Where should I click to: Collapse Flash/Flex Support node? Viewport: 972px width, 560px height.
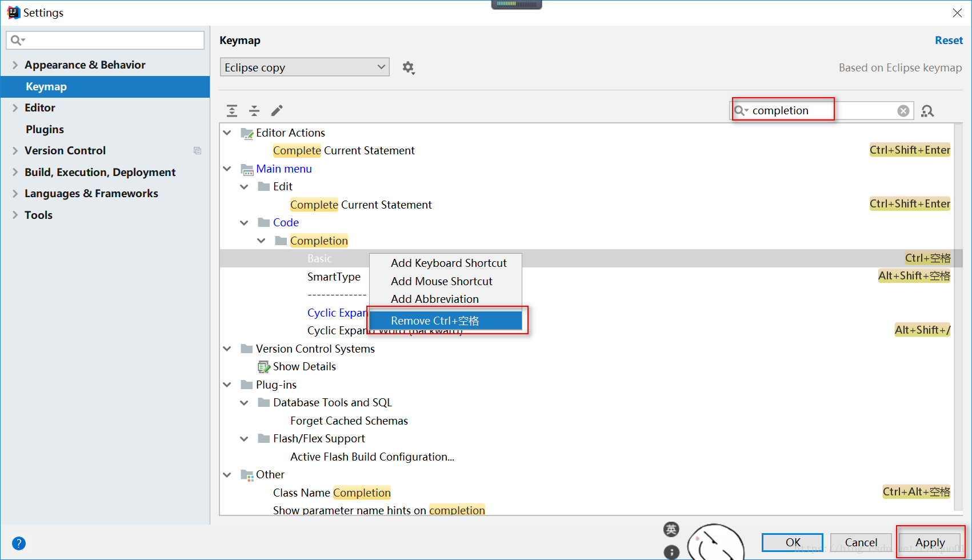245,439
